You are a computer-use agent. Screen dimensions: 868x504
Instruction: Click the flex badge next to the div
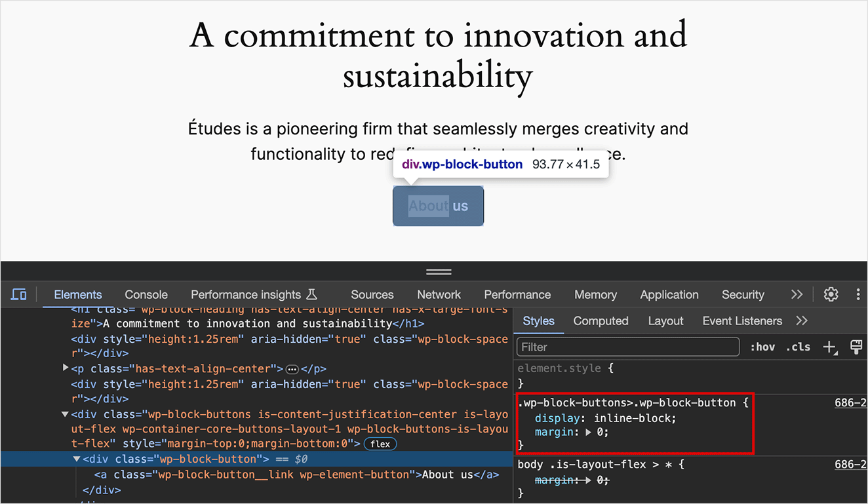[x=380, y=444]
